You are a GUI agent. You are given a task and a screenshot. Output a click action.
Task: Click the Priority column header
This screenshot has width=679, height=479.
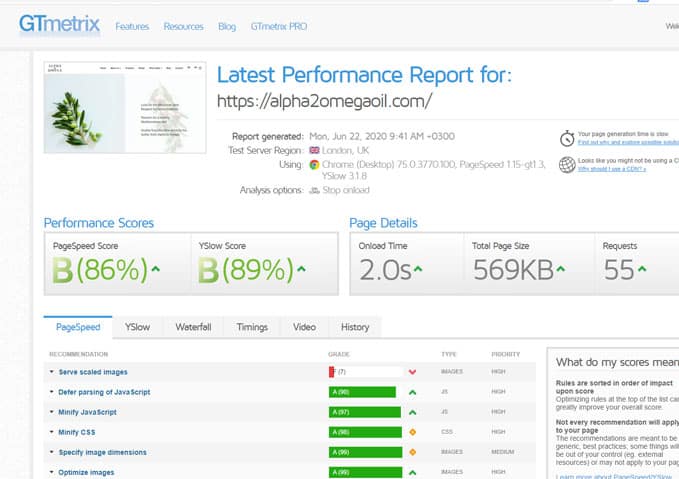point(505,354)
